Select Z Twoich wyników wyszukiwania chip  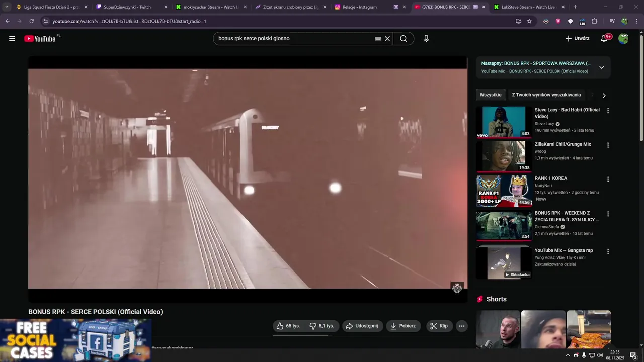coord(546,95)
